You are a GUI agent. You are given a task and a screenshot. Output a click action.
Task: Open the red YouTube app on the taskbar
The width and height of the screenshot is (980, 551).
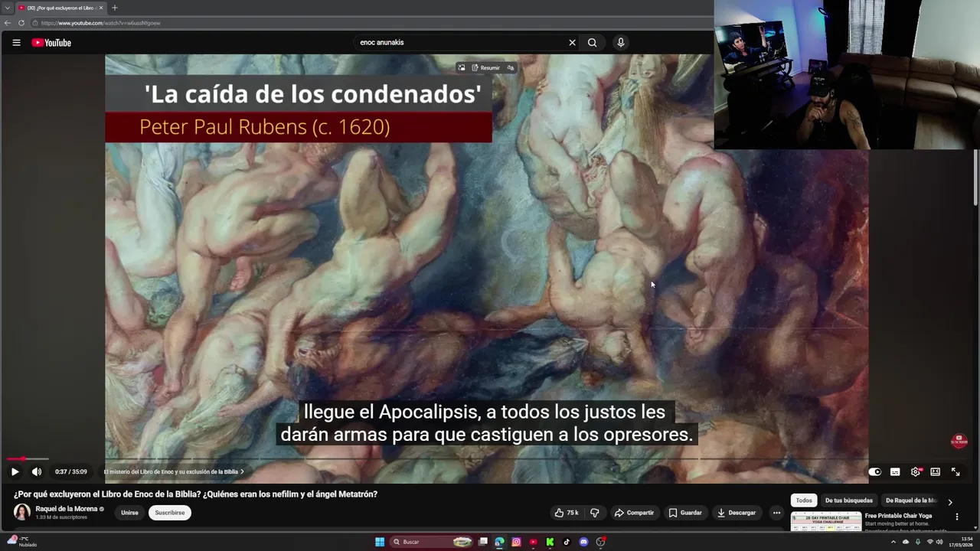pos(533,542)
